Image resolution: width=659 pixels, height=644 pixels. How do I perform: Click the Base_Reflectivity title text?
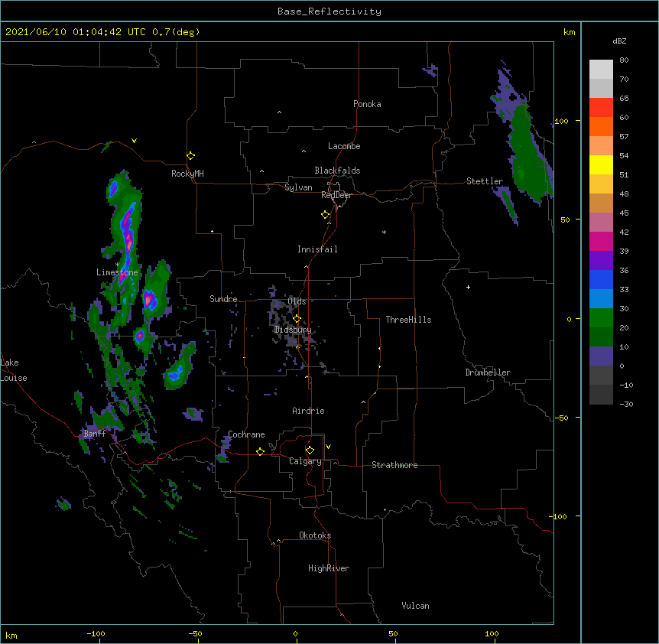pos(329,11)
